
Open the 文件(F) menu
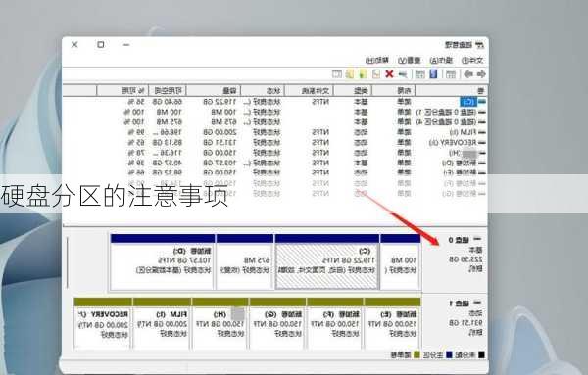coord(472,60)
